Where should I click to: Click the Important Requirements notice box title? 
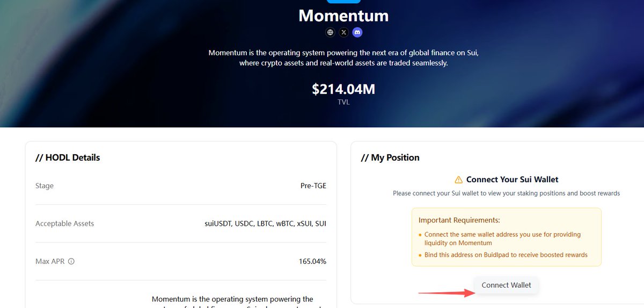click(x=459, y=220)
